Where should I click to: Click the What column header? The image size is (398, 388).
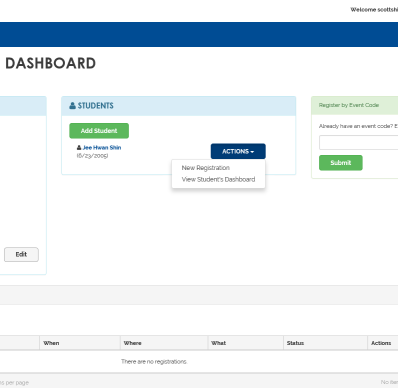pos(219,343)
